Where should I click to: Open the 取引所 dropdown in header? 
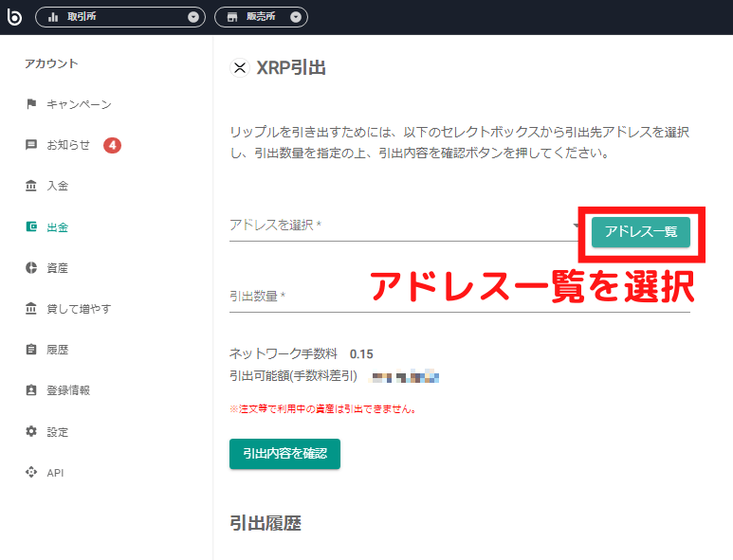coord(120,17)
